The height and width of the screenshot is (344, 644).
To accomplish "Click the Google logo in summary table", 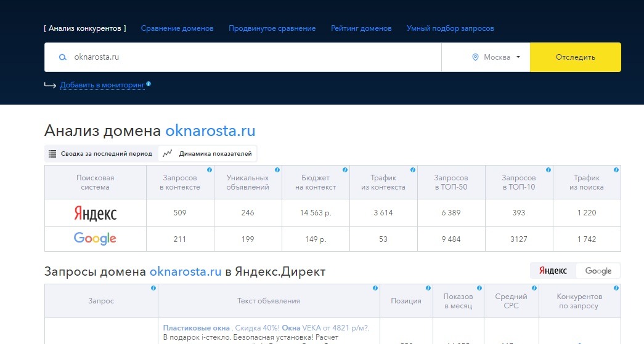I will pyautogui.click(x=95, y=239).
